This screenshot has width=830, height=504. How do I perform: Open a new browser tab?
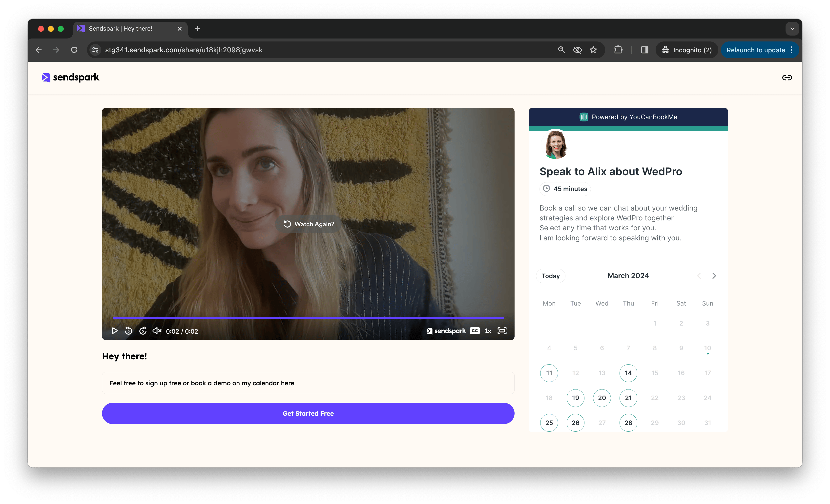[197, 29]
